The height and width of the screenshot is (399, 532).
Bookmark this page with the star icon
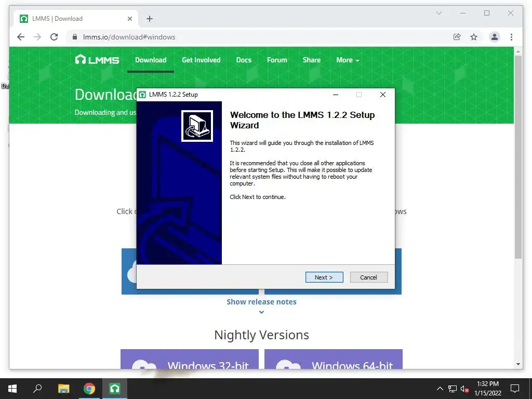click(474, 37)
